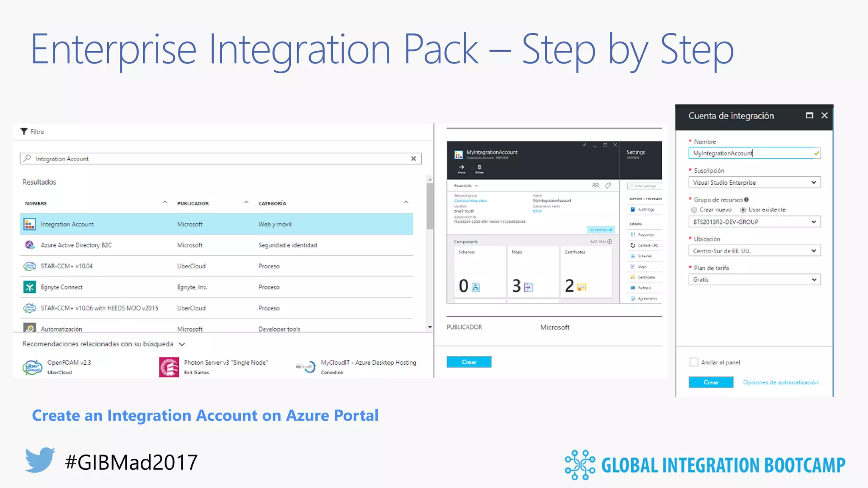The height and width of the screenshot is (488, 868).
Task: Click the search magnifier icon
Action: coord(28,158)
